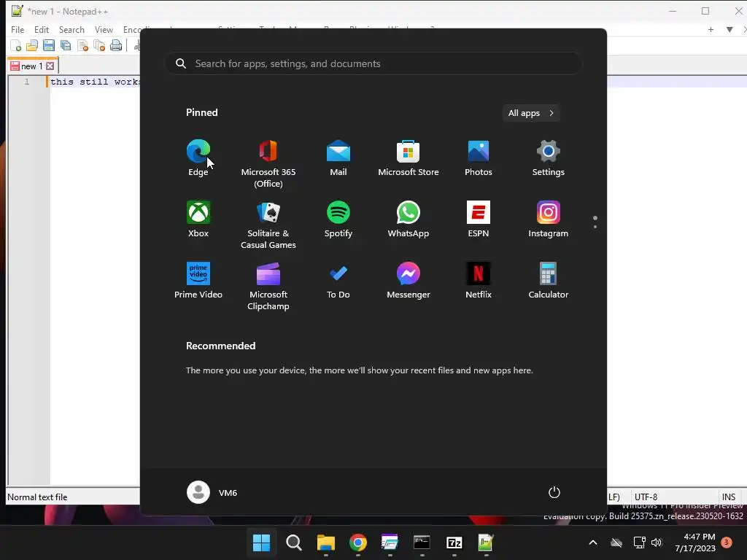Open the Notepad++ View menu
The height and width of the screenshot is (560, 747).
(104, 29)
